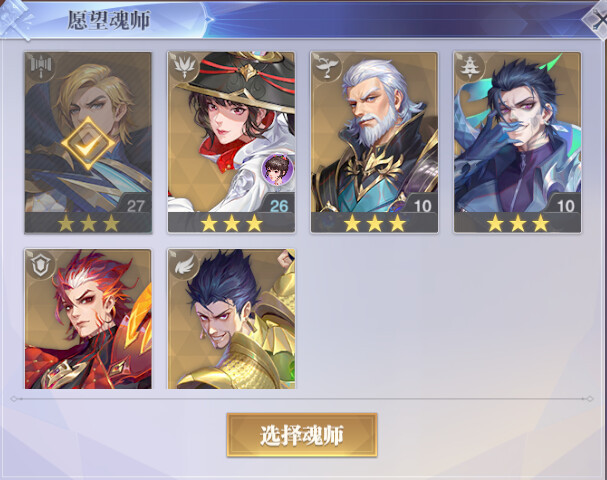
Task: Select the white-bearded elder hero card
Action: point(374,142)
